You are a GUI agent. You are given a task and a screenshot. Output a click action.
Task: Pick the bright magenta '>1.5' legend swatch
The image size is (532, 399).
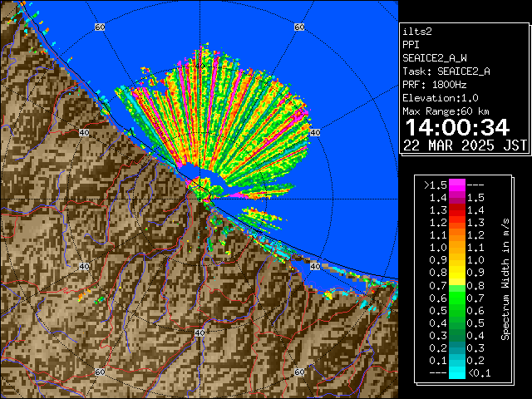(x=457, y=185)
